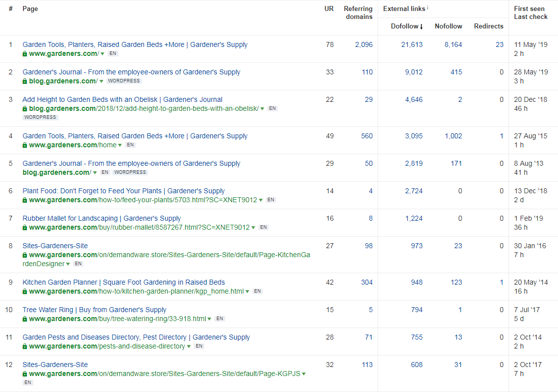This screenshot has height=392, width=558.
Task: Click dofollow count 755
Action: pyautogui.click(x=417, y=337)
